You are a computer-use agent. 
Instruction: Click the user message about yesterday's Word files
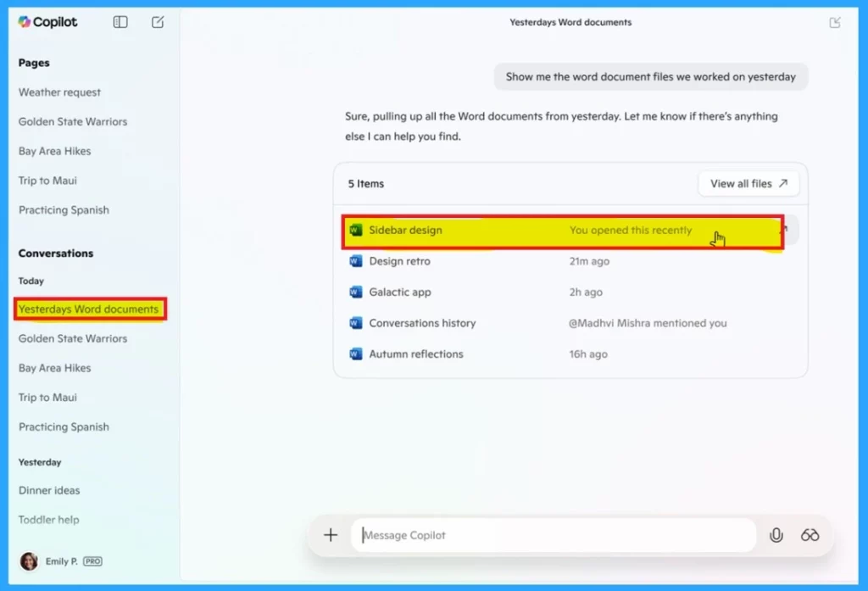tap(650, 77)
